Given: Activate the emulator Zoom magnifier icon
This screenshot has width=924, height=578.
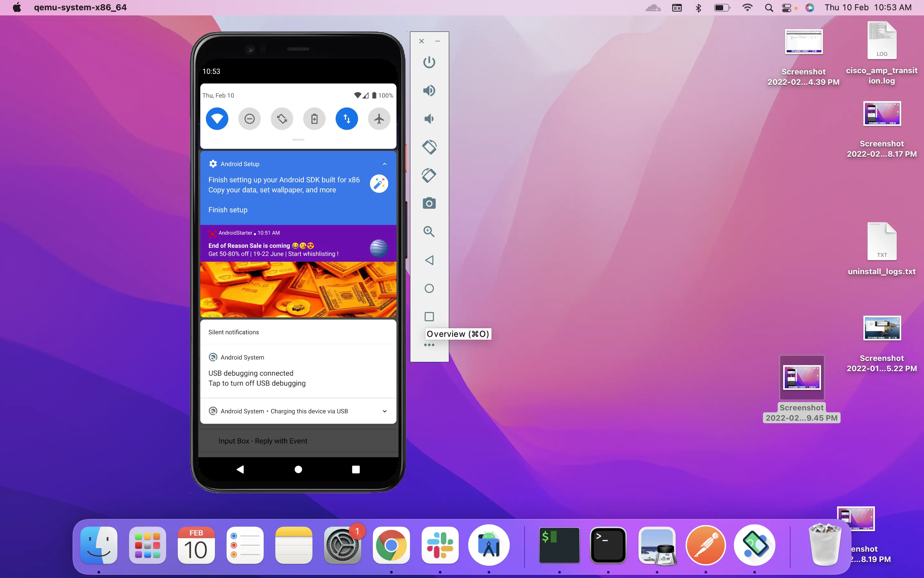Looking at the screenshot, I should click(x=429, y=232).
